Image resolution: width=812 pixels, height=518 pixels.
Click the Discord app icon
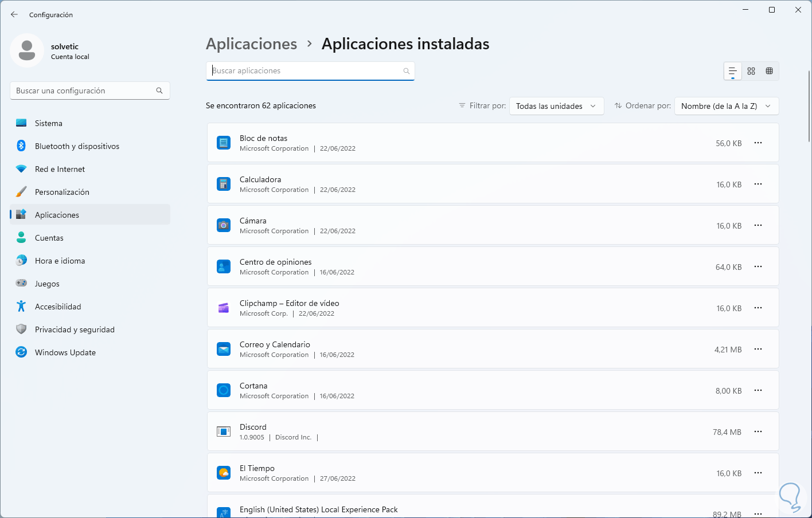224,431
